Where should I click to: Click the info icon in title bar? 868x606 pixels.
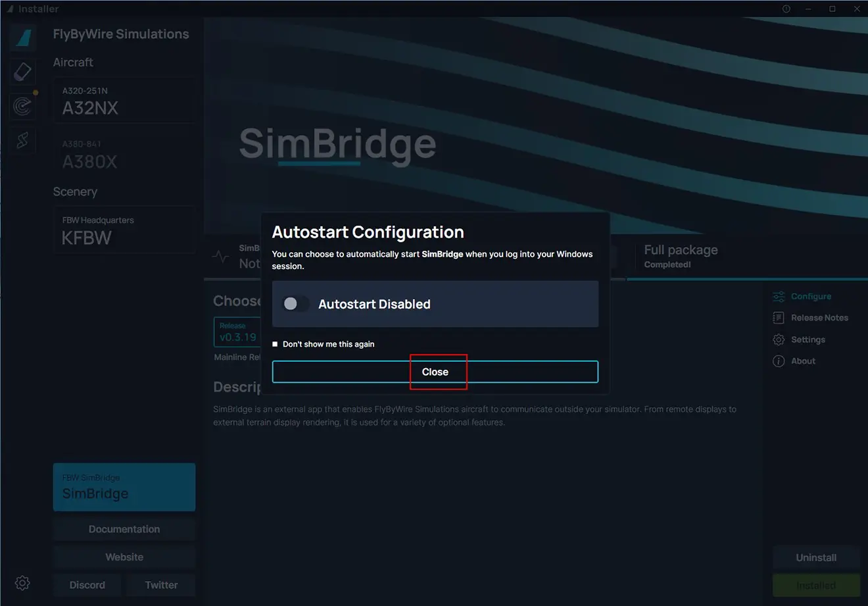coord(786,9)
